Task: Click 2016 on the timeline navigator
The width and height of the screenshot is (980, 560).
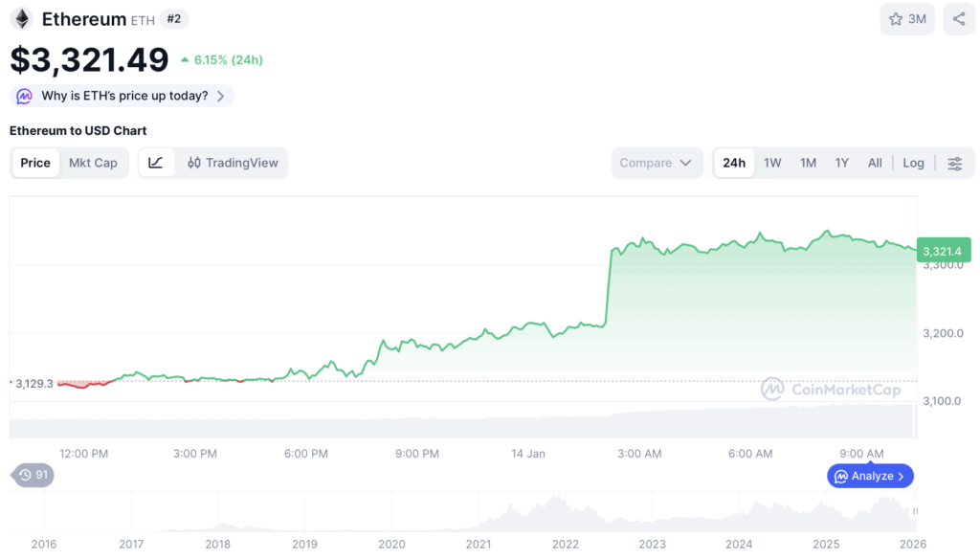Action: pos(44,545)
